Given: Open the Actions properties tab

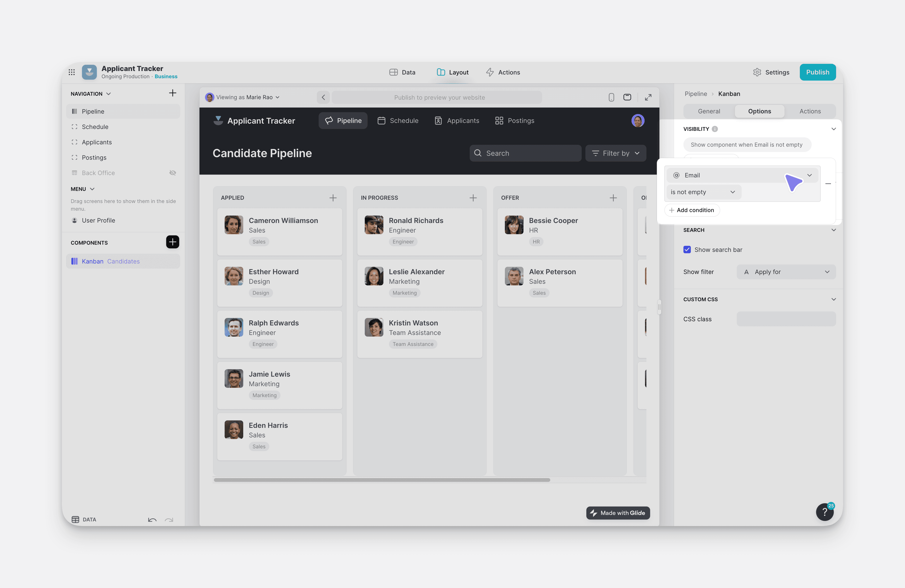Looking at the screenshot, I should [x=810, y=111].
